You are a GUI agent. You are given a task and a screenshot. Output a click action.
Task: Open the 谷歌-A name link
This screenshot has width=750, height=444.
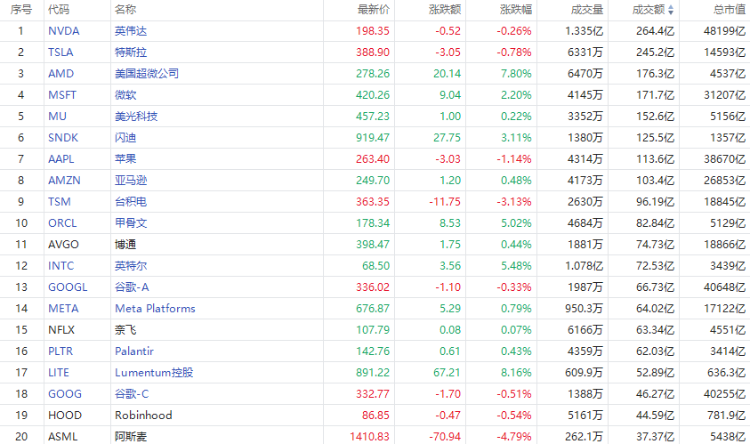pos(132,287)
